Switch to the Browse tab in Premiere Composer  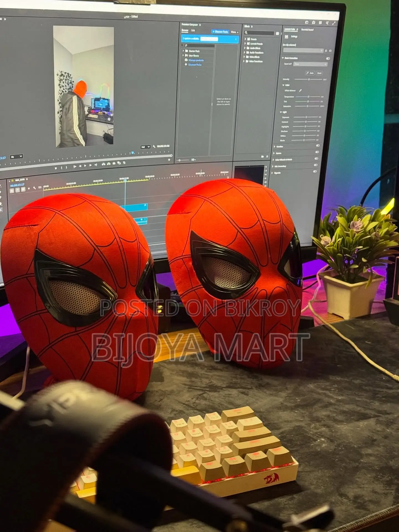pos(185,30)
